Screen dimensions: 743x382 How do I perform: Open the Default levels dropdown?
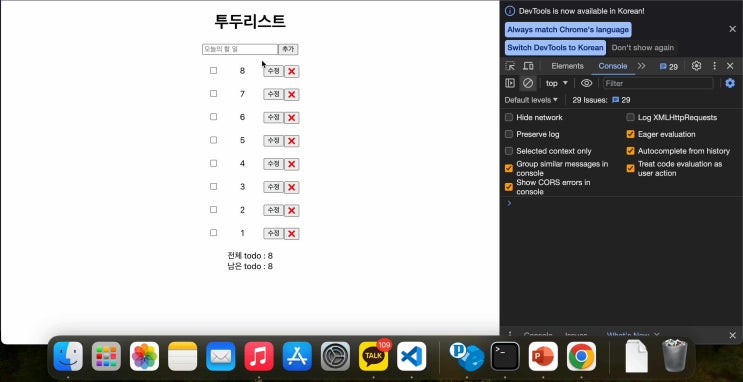coord(531,100)
